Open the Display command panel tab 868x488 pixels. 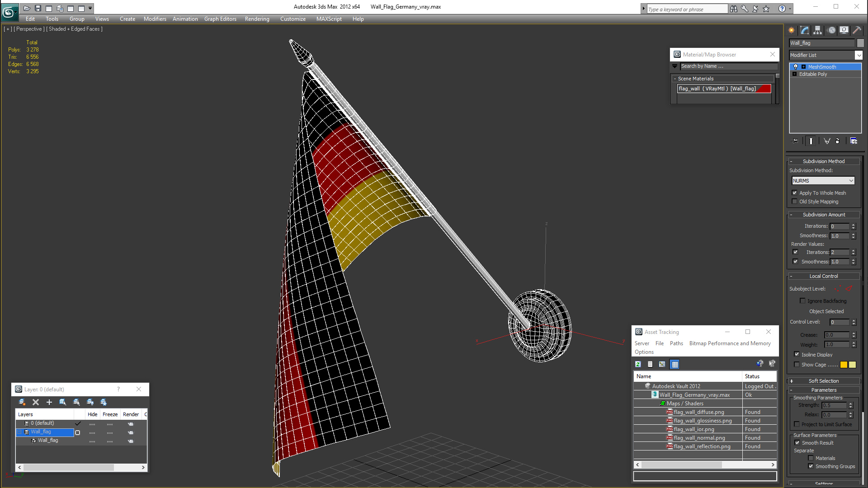point(844,30)
